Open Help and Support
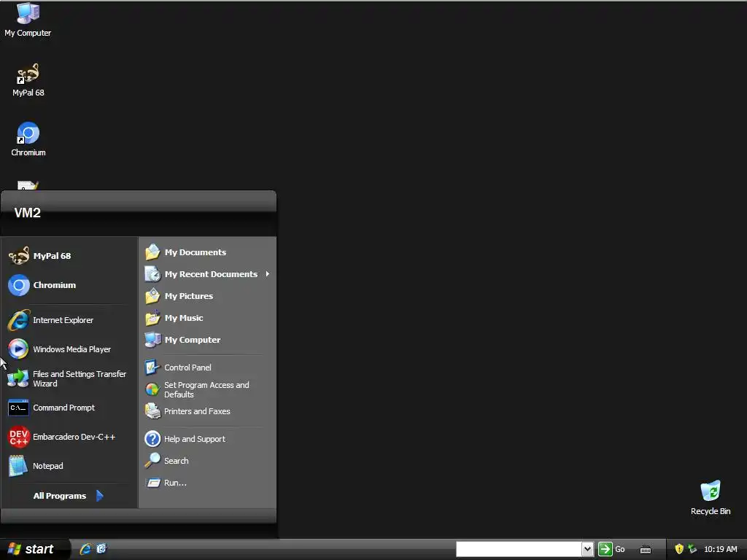Image resolution: width=747 pixels, height=560 pixels. click(x=208, y=438)
